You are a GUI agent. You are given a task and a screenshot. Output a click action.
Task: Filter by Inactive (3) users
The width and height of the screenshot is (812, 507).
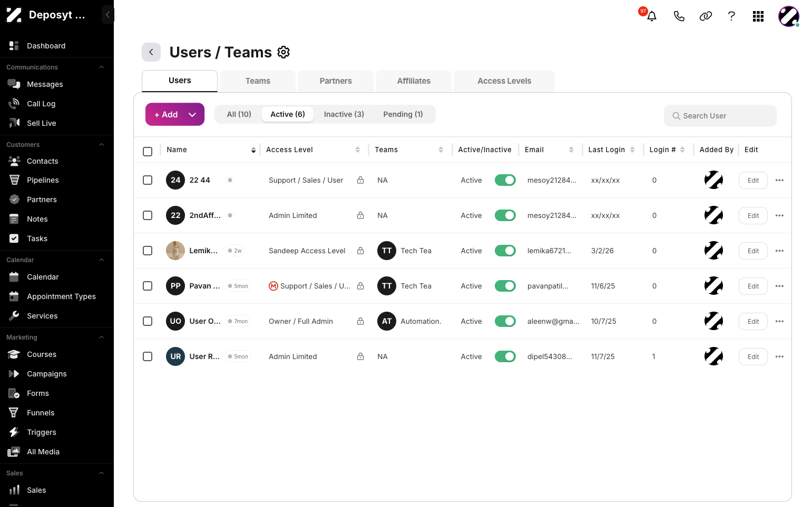(x=344, y=114)
